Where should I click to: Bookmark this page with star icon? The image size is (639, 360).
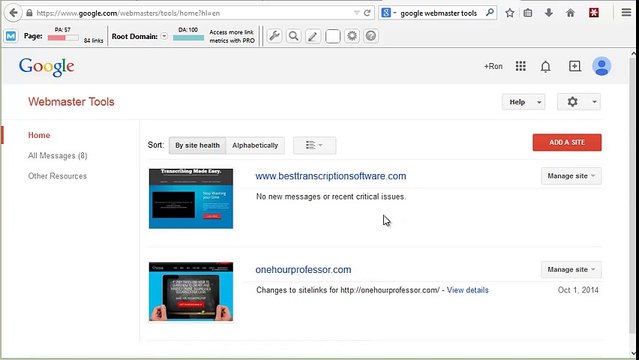point(509,13)
